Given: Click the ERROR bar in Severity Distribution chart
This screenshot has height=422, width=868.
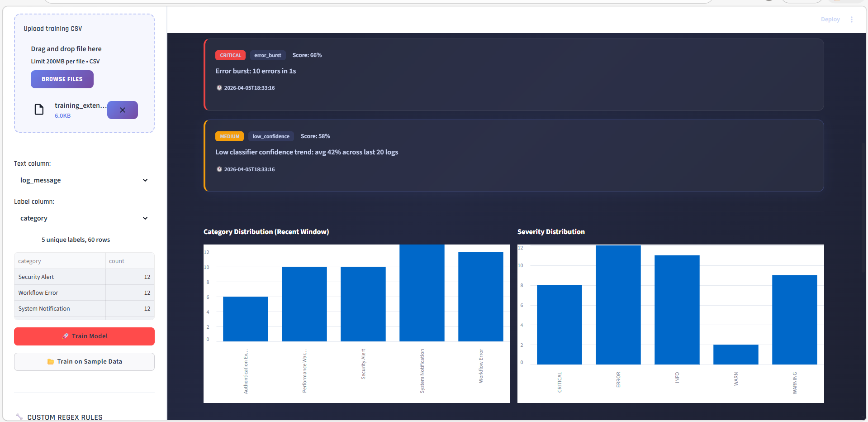Looking at the screenshot, I should (618, 305).
